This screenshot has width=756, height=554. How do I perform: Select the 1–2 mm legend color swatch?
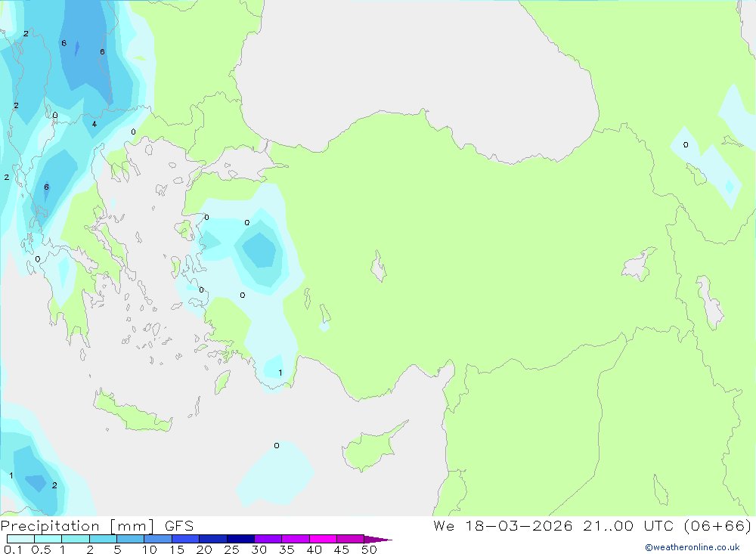click(76, 539)
